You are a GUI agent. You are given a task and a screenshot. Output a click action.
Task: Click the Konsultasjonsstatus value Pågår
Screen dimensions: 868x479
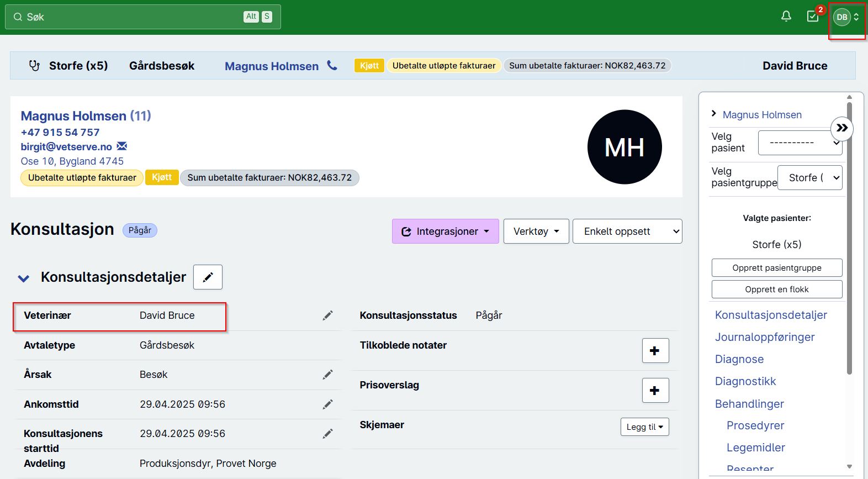click(x=489, y=315)
